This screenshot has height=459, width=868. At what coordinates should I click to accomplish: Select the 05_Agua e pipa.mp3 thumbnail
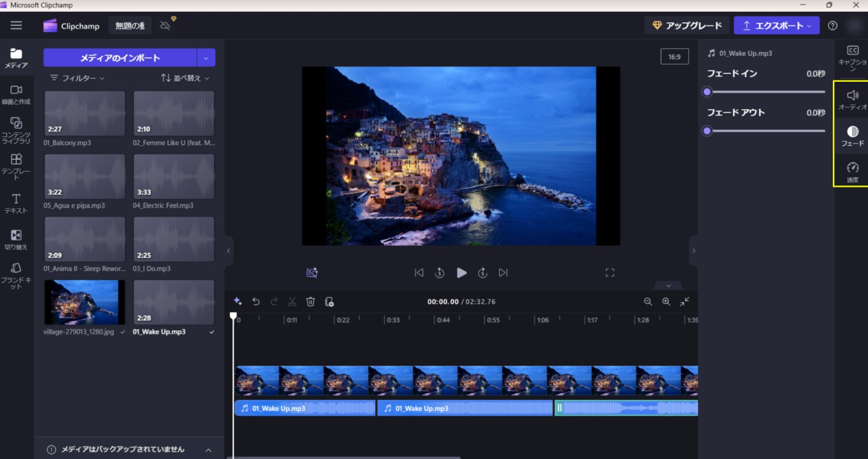(85, 176)
